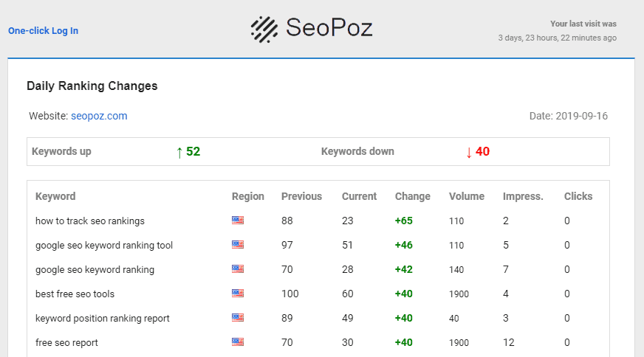Screen dimensions: 644x357
Task: Click impressions value 5
Action: pyautogui.click(x=506, y=245)
